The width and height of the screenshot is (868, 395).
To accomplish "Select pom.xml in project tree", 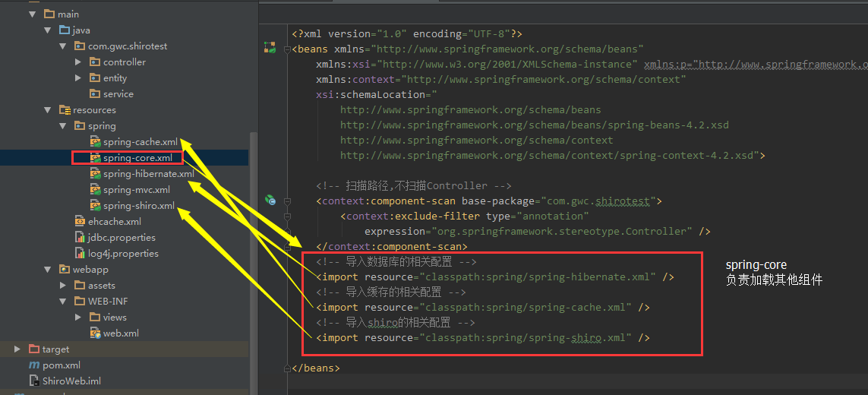I will 62,365.
